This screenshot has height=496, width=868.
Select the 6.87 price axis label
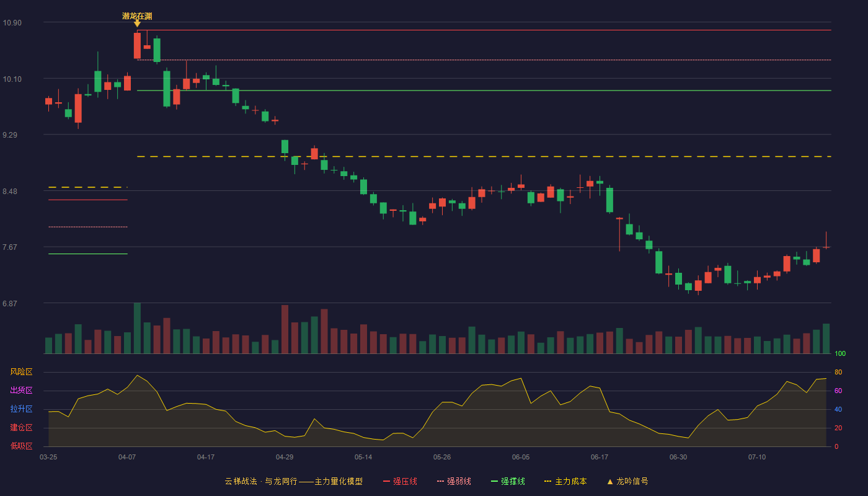point(11,304)
